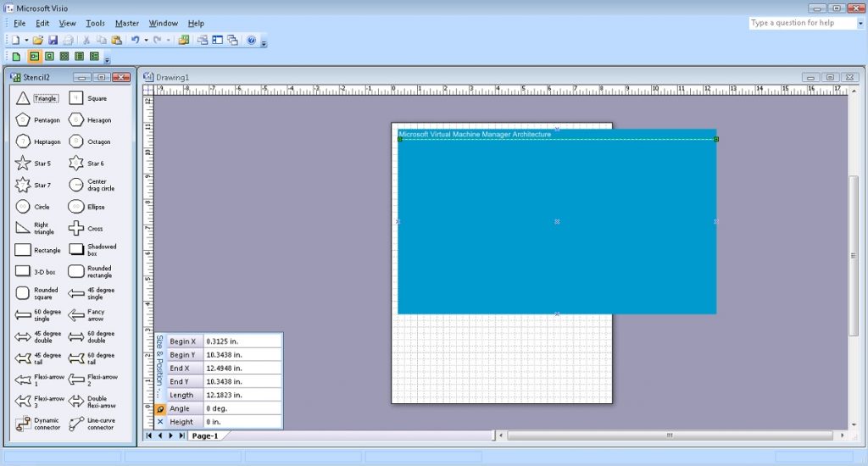Viewport: 868px width, 466px height.
Task: Click the horizontal scrollbar thumb in Drawing1
Action: pyautogui.click(x=670, y=435)
